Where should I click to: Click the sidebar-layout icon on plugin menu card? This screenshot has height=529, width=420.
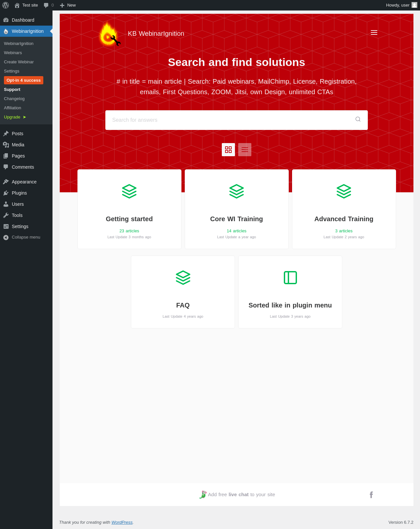point(290,278)
